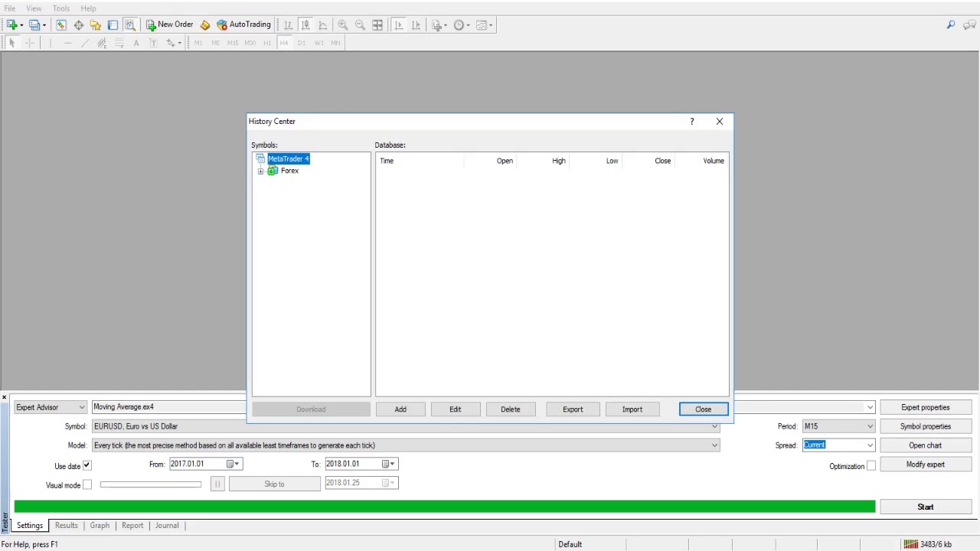
Task: Select the H4 timeframe button
Action: click(284, 43)
